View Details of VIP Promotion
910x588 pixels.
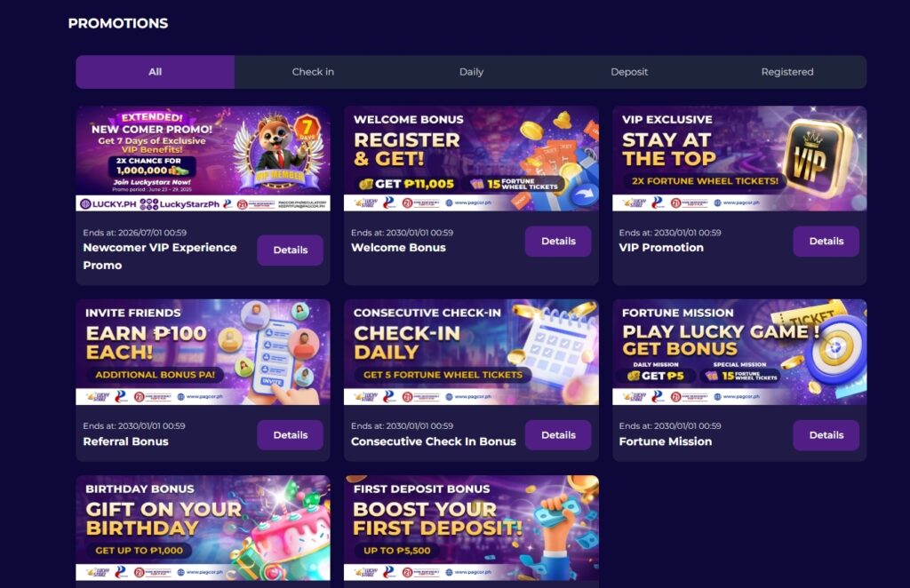tap(826, 242)
